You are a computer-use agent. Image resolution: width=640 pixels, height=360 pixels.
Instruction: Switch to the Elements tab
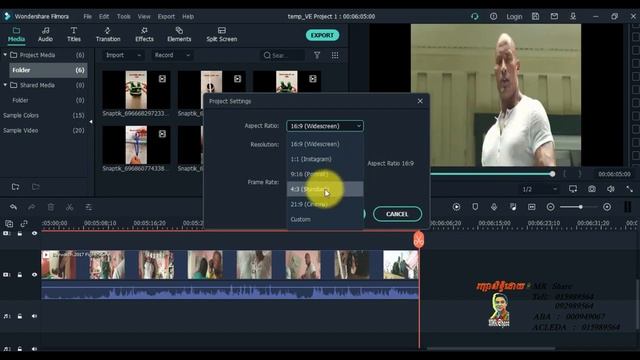point(179,35)
